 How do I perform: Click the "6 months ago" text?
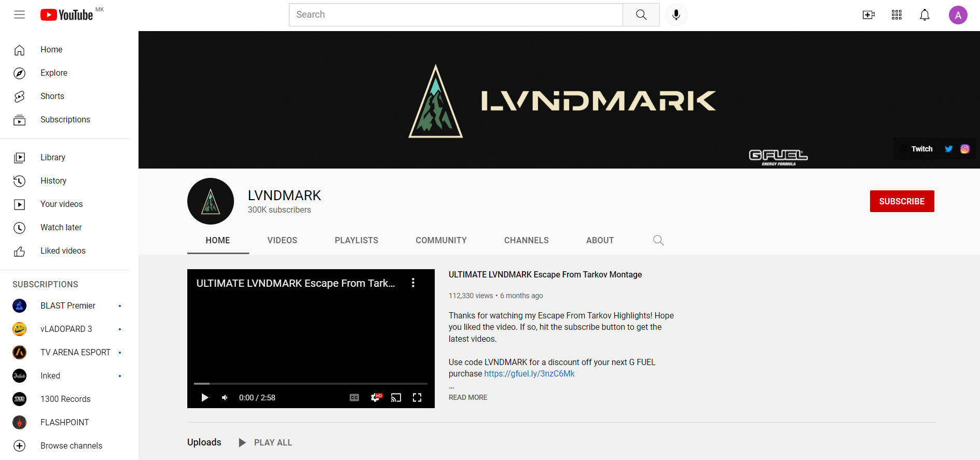(521, 296)
